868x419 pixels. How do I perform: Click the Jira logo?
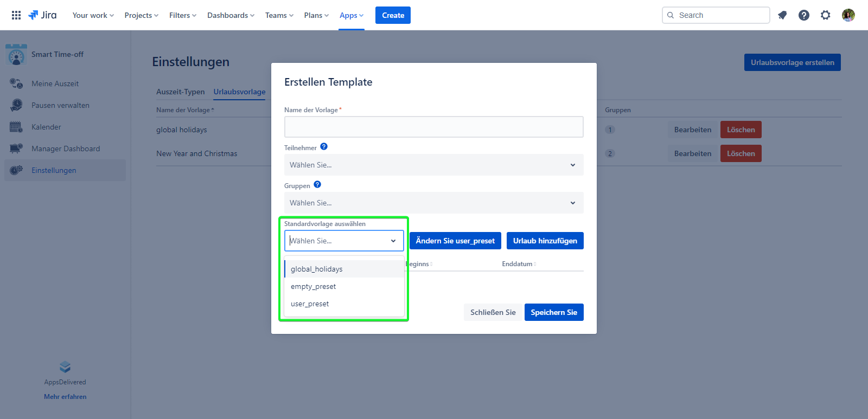(x=43, y=15)
